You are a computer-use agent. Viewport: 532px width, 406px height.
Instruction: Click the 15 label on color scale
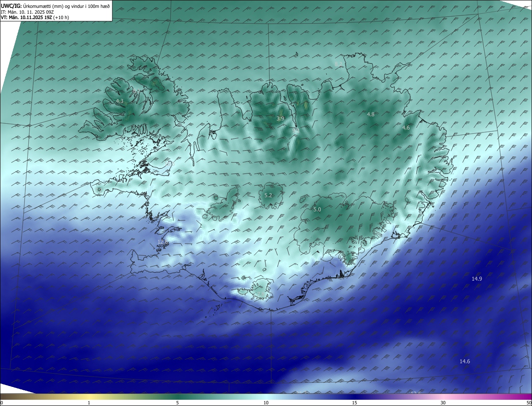coord(355,403)
